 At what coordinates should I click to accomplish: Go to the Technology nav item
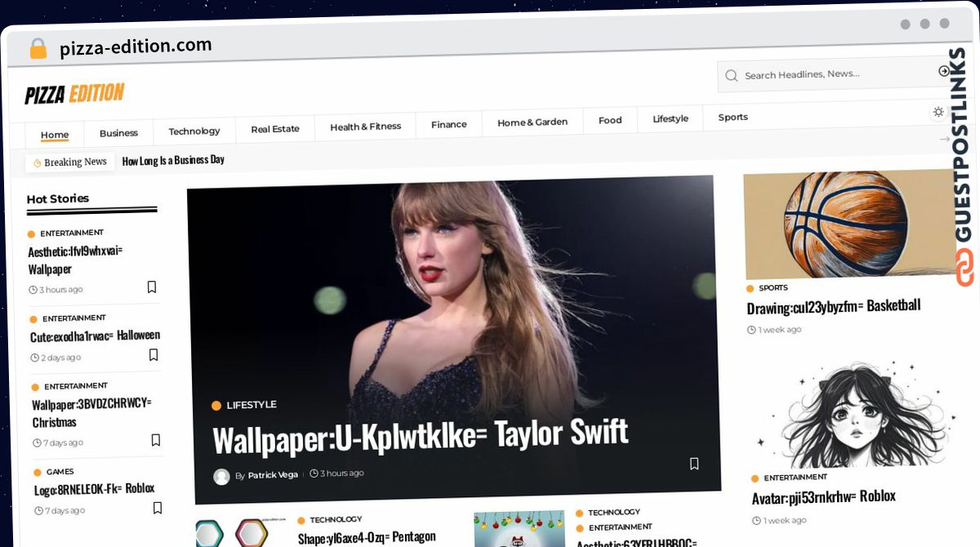point(194,131)
